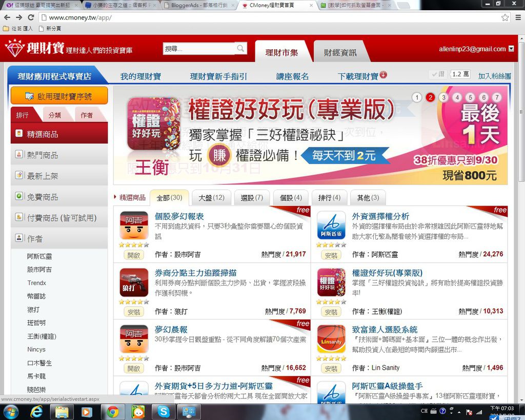This screenshot has height=420, width=525.
Task: Switch to 財經資訊 tab
Action: (340, 53)
